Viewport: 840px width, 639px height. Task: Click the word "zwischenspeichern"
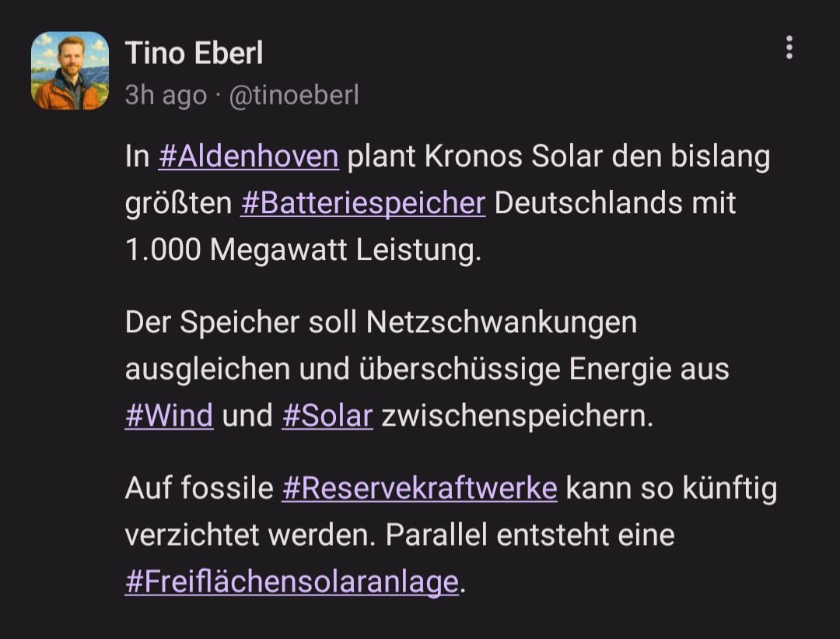517,415
